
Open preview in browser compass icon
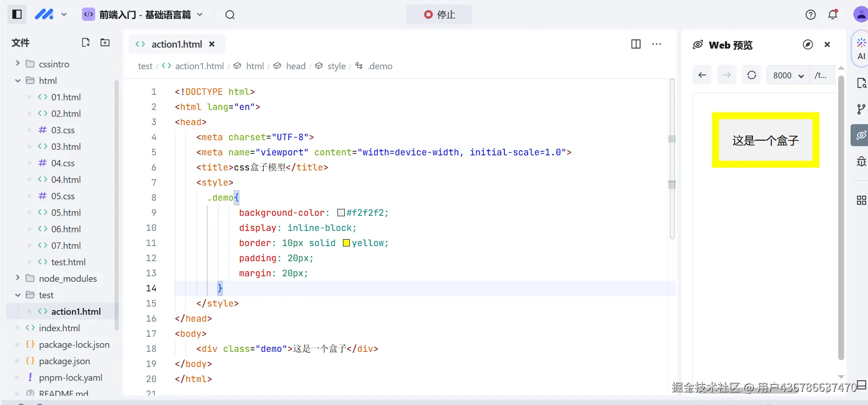tap(808, 44)
